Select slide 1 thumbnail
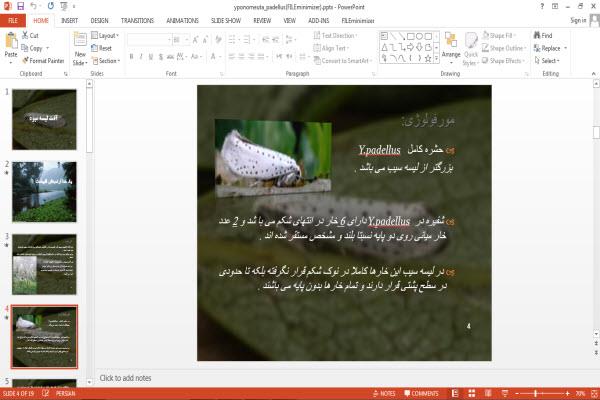600x400 pixels. pyautogui.click(x=44, y=119)
